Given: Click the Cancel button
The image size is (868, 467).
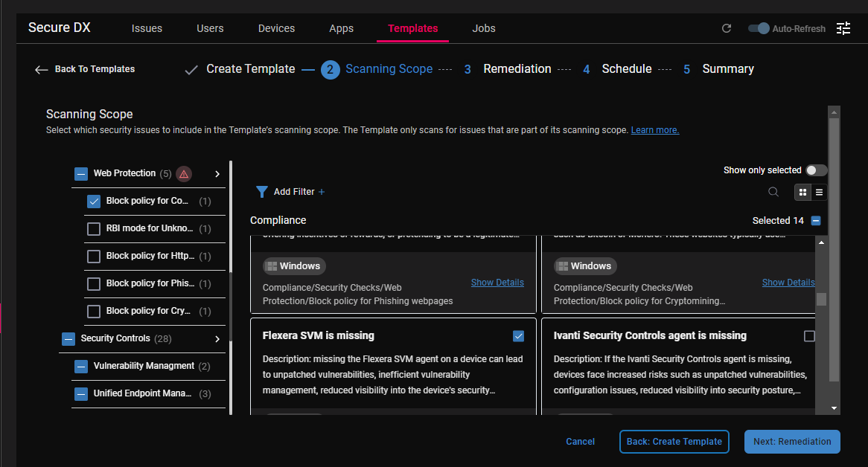Looking at the screenshot, I should click(580, 442).
